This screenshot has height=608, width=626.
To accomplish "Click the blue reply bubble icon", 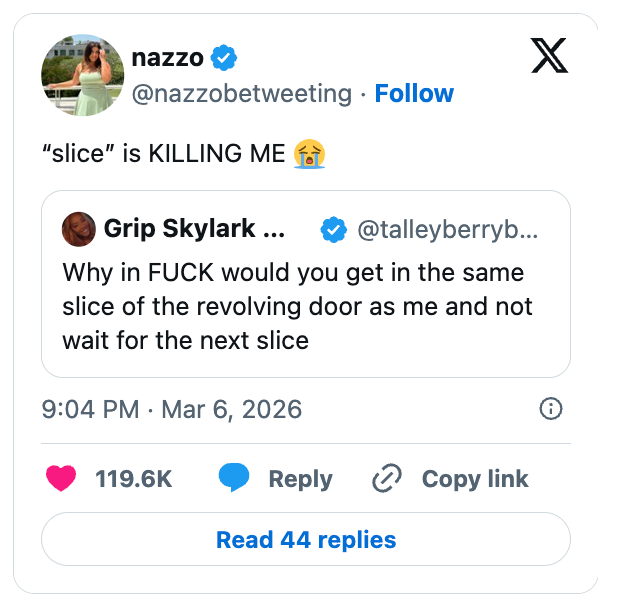I will [x=233, y=479].
